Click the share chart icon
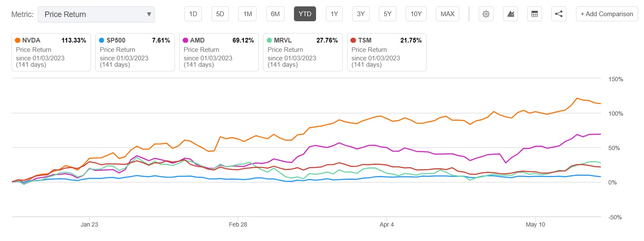Viewport: 644px width, 241px height. (559, 14)
